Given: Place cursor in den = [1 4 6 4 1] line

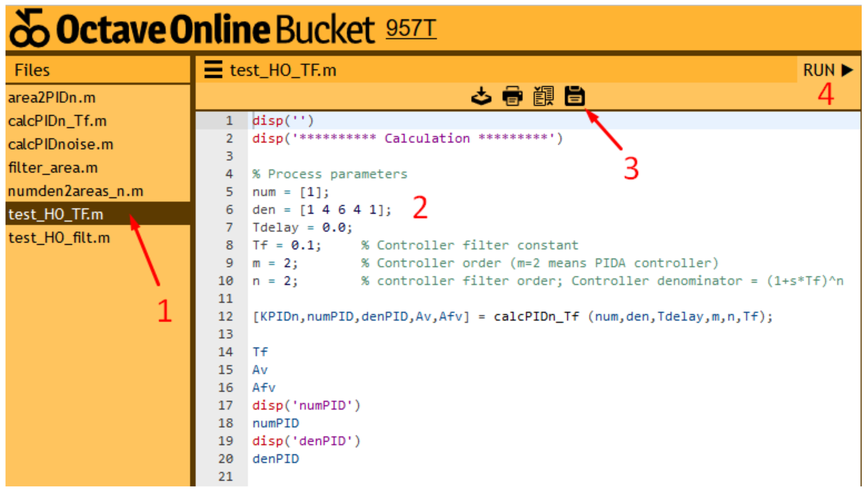Looking at the screenshot, I should tap(321, 210).
